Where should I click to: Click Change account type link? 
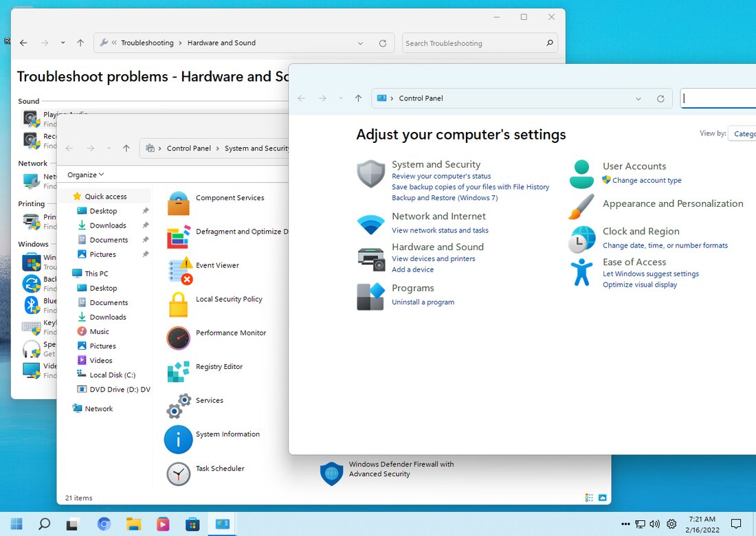[647, 180]
